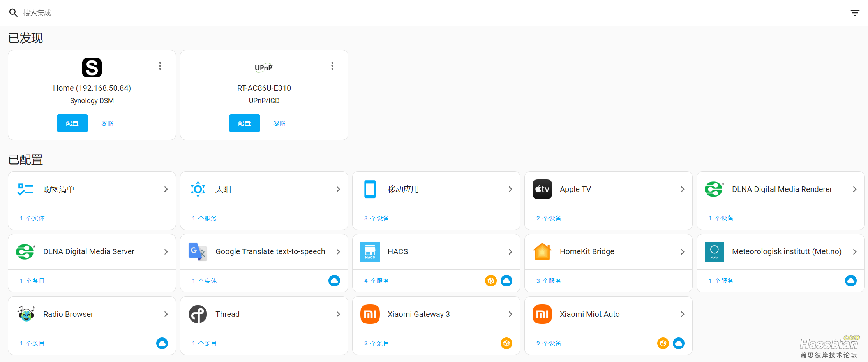This screenshot has width=868, height=362.
Task: Open Xiaomi Gateway 3 title text
Action: (418, 314)
